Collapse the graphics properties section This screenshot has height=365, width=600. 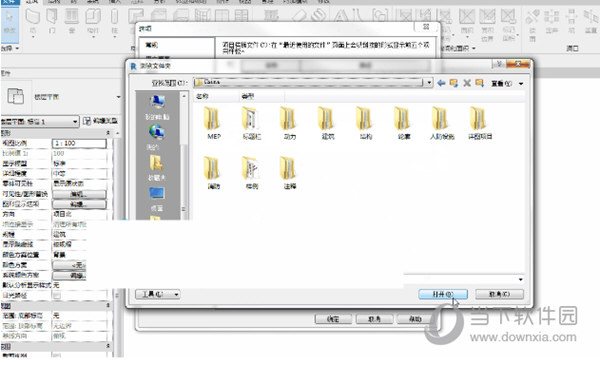coord(108,133)
